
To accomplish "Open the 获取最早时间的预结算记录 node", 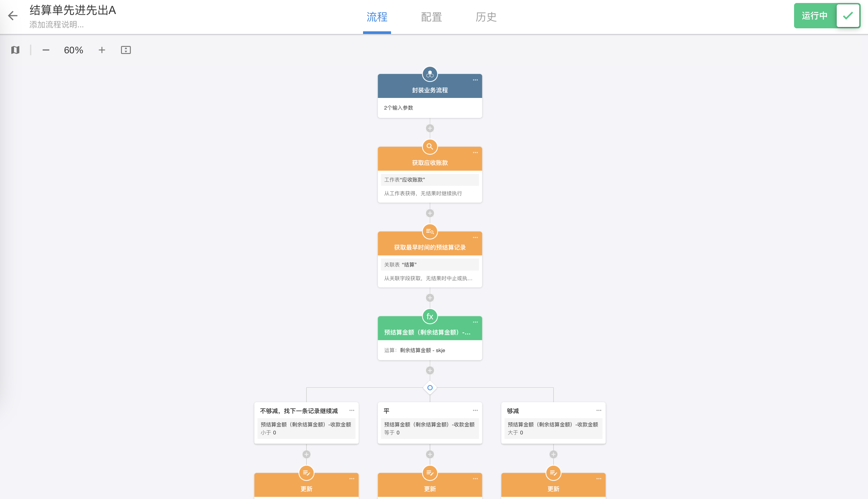I will 430,248.
